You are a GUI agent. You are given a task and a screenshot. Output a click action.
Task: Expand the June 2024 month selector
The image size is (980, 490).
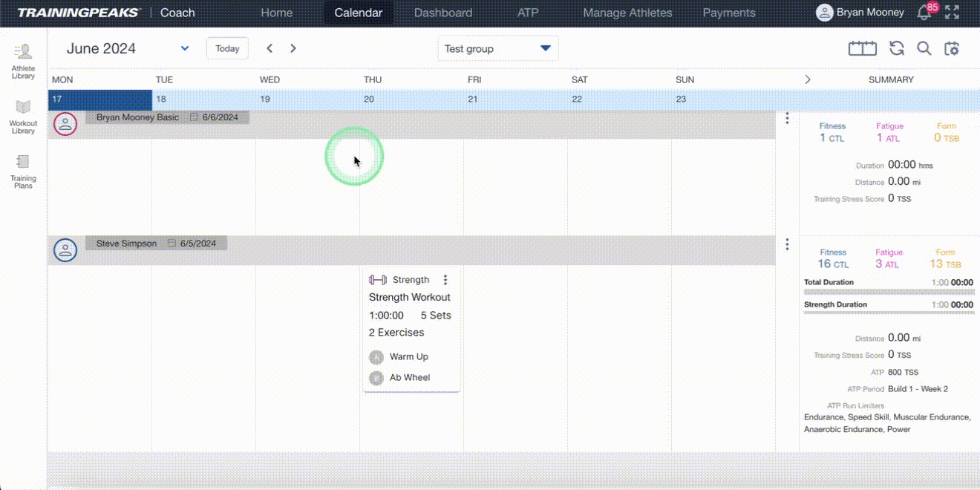point(184,48)
